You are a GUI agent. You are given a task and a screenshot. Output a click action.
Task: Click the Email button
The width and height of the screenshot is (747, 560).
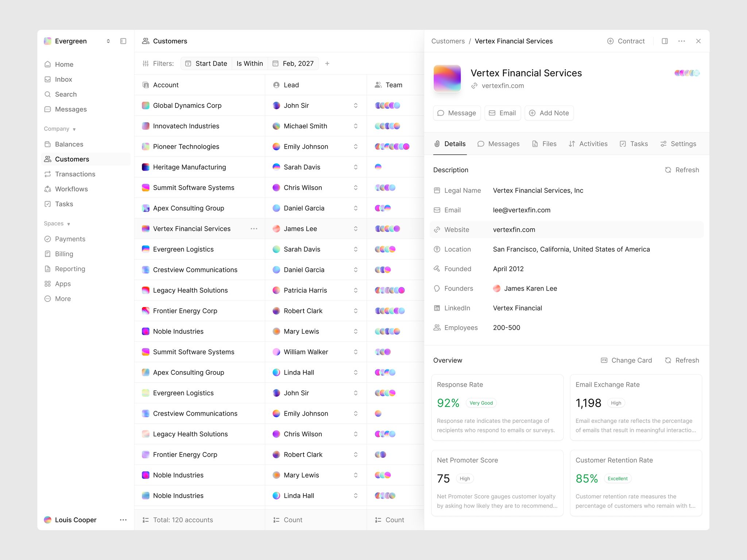(503, 113)
